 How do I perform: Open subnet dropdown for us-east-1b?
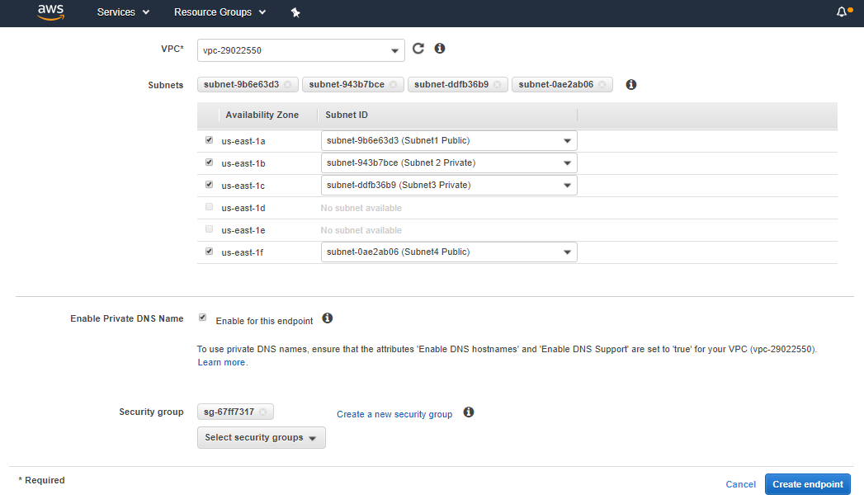(x=449, y=163)
